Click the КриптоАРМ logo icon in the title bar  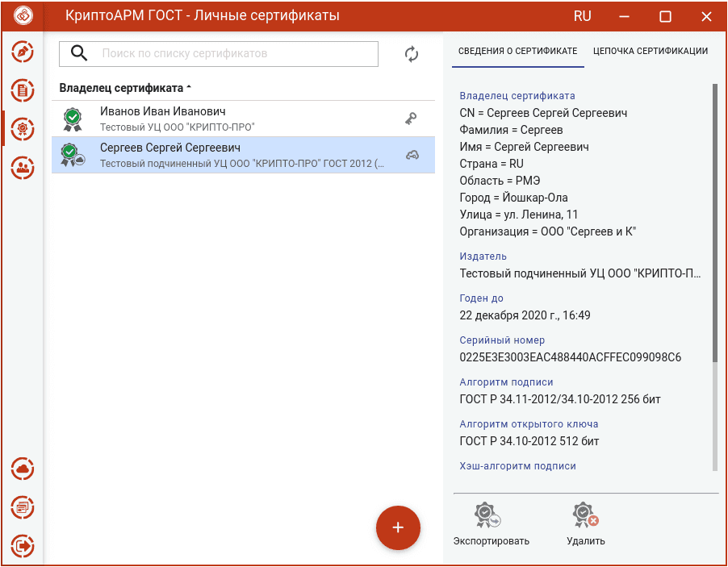(23, 16)
